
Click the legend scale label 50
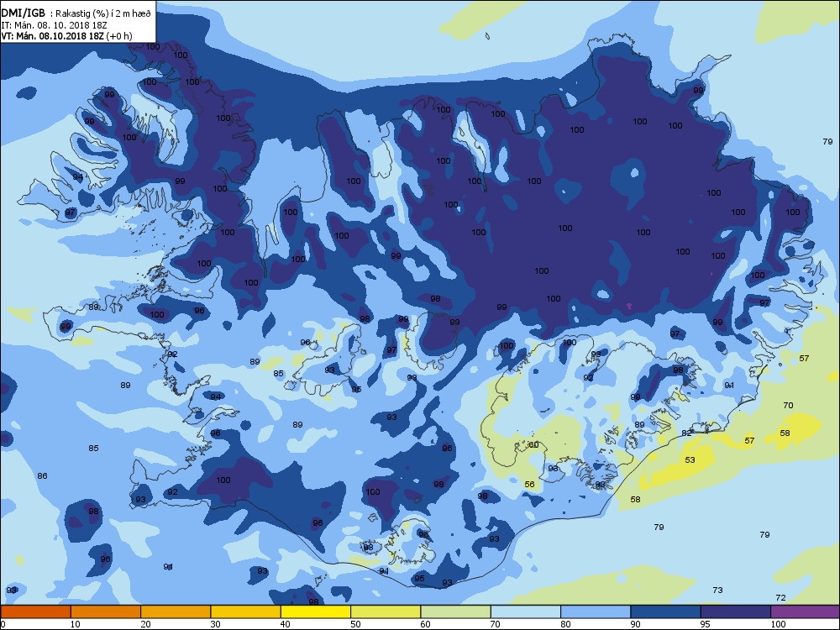[355, 624]
